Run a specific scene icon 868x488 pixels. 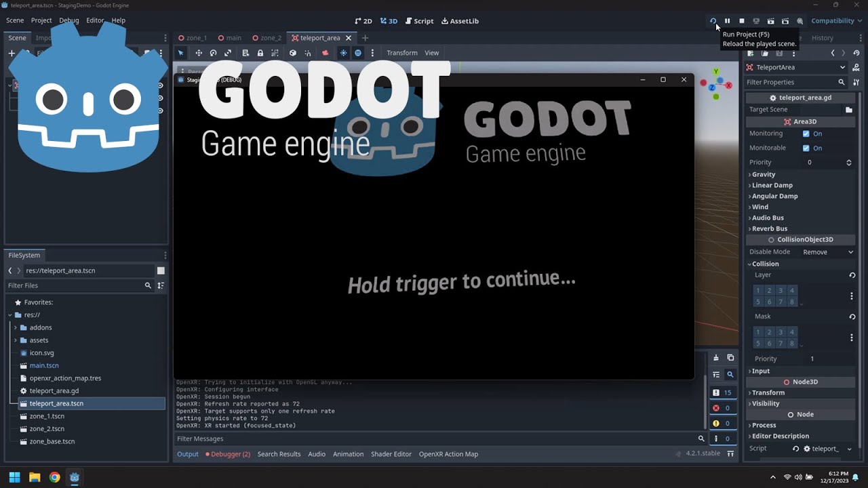pyautogui.click(x=785, y=21)
